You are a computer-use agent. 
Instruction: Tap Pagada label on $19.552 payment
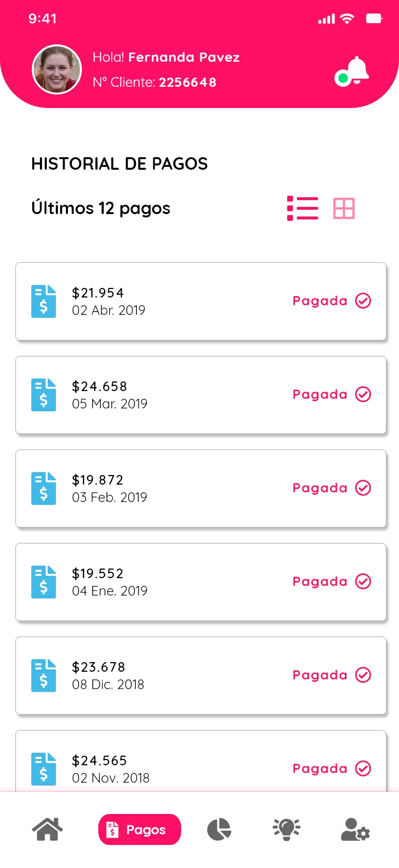pyautogui.click(x=320, y=582)
